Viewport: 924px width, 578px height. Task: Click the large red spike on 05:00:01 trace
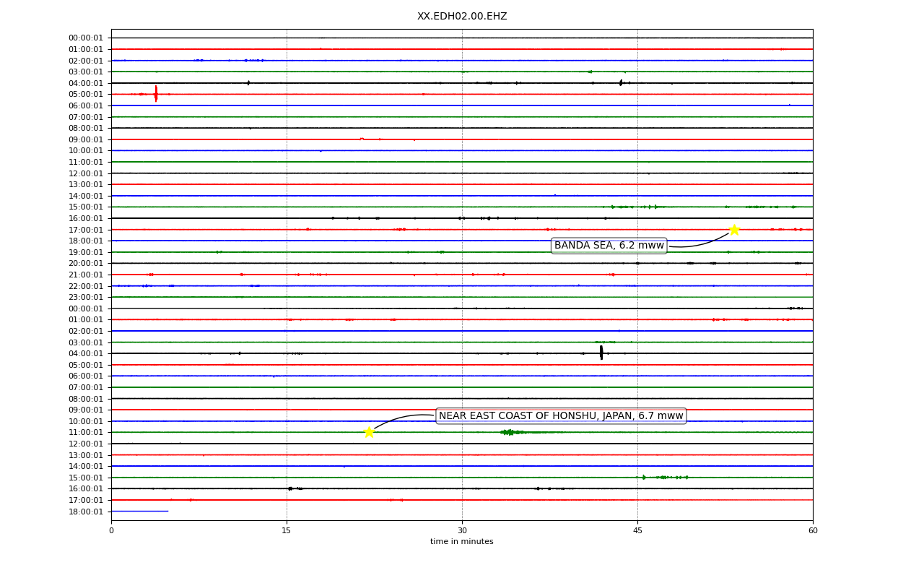pyautogui.click(x=156, y=94)
